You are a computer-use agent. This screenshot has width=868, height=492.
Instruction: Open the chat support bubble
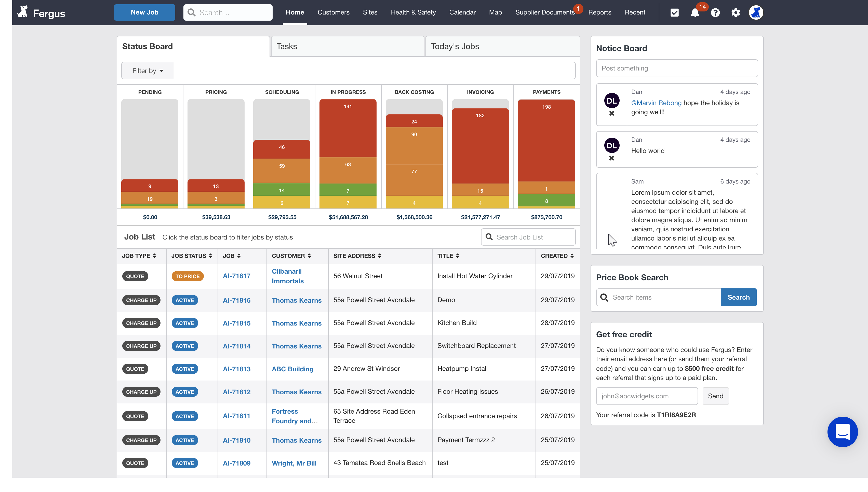point(842,431)
